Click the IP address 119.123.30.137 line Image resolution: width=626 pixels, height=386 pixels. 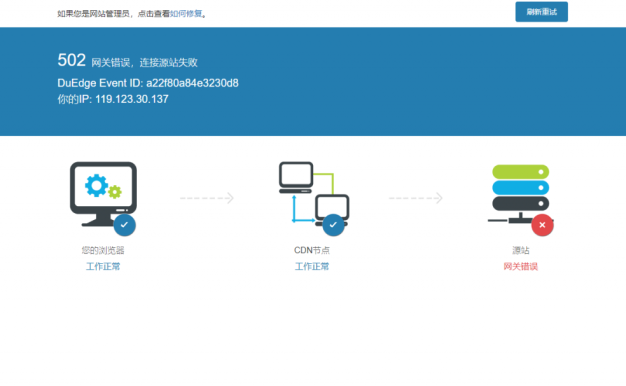click(x=113, y=99)
